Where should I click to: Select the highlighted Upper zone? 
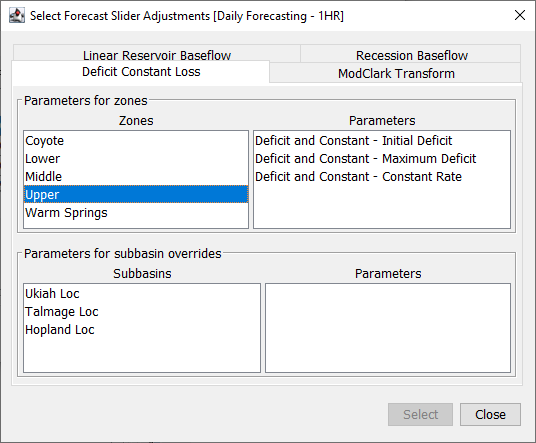(136, 194)
